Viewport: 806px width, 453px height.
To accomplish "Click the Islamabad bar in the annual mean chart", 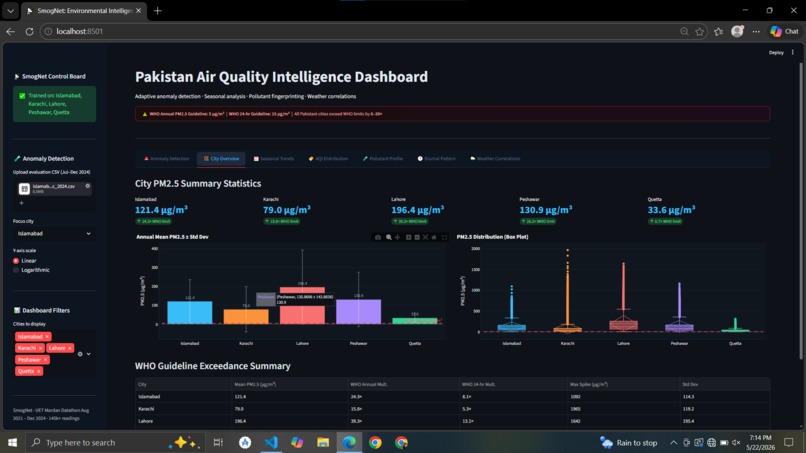I will (x=190, y=313).
